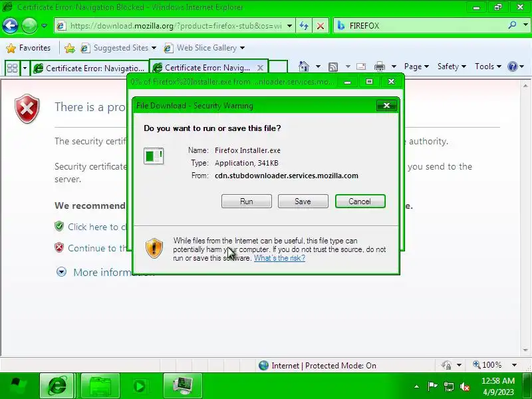Open Web Slice Gallery link
The height and width of the screenshot is (399, 532).
204,48
